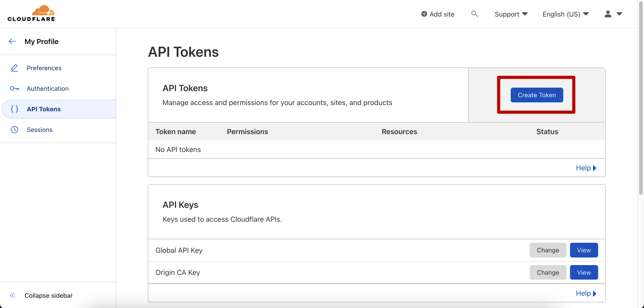Click the No API tokens text
Image resolution: width=644 pixels, height=308 pixels.
point(178,149)
